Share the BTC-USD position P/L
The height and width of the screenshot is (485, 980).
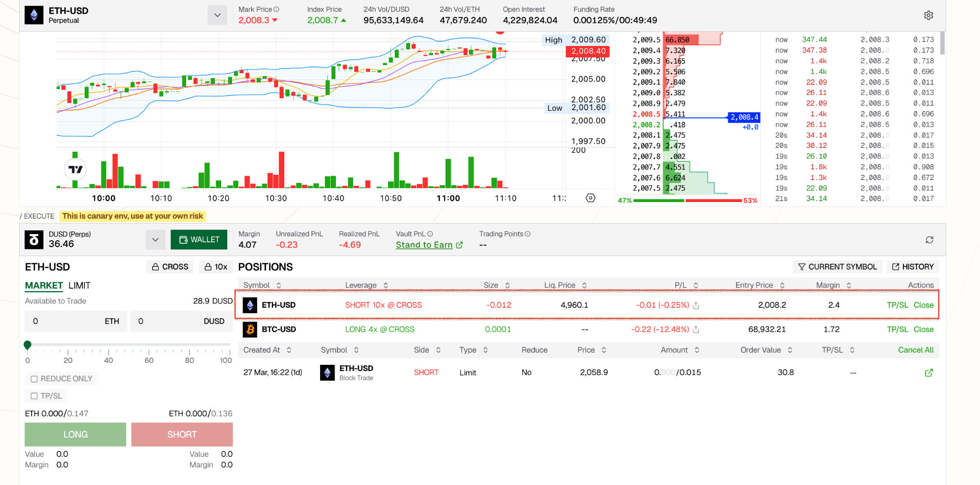tap(696, 330)
